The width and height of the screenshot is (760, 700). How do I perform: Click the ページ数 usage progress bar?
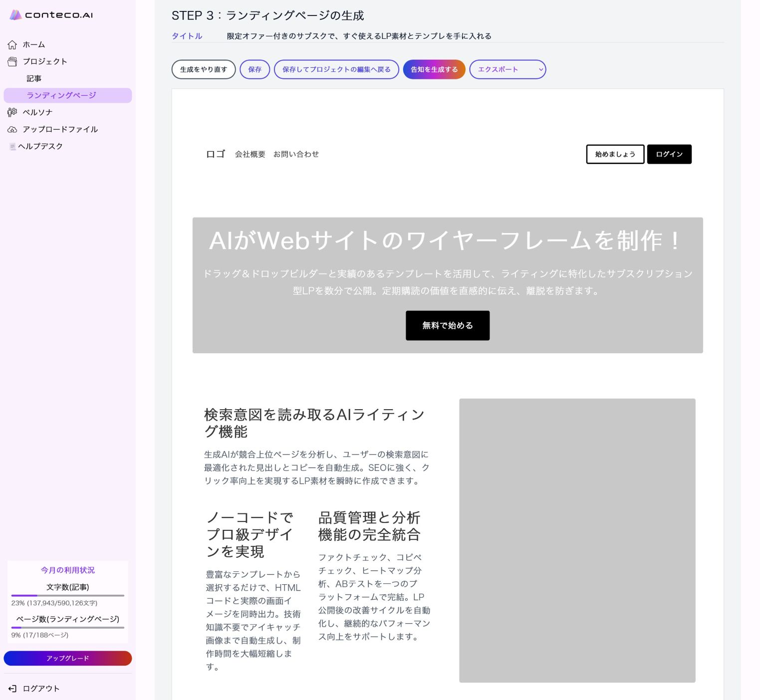click(68, 628)
